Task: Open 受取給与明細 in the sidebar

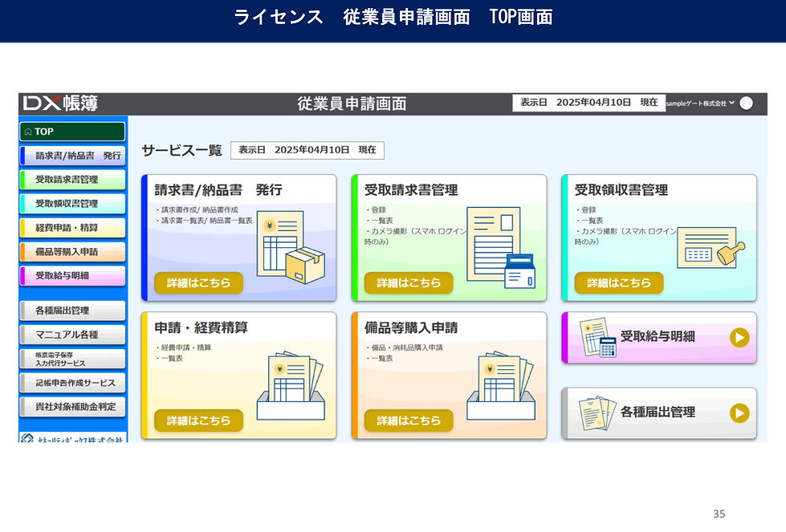Action: 72,276
